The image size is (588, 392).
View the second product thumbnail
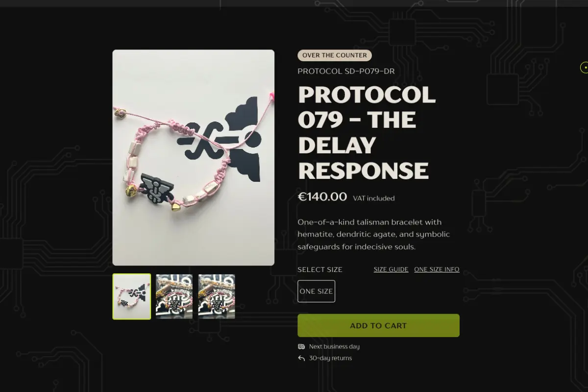pos(174,296)
